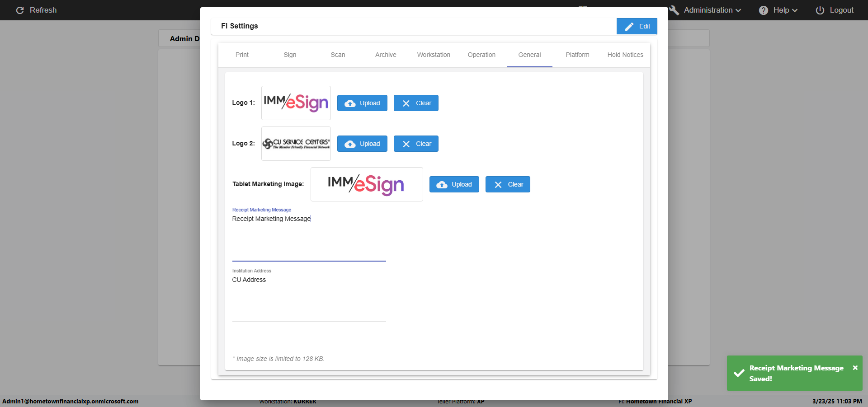The height and width of the screenshot is (407, 868).
Task: Switch to the Hold Notices tab
Action: point(625,55)
